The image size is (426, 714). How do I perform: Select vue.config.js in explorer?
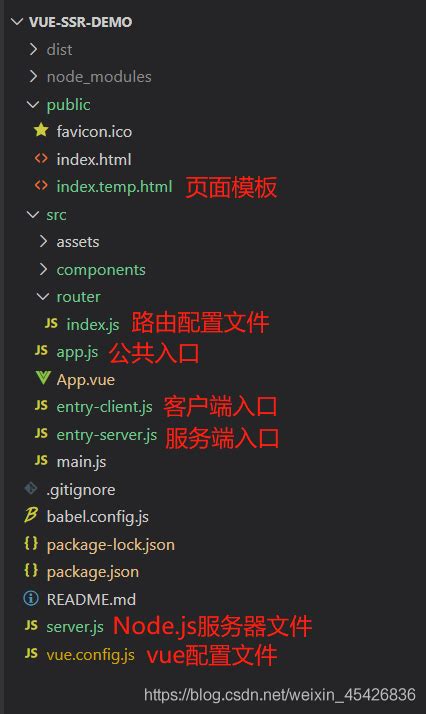91,654
